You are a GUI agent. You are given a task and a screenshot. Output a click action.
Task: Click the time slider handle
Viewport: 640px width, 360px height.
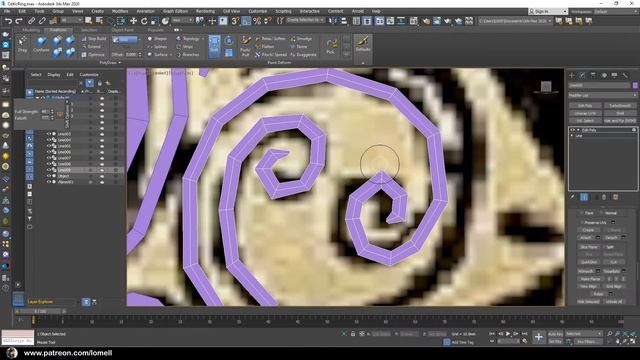[x=40, y=311]
